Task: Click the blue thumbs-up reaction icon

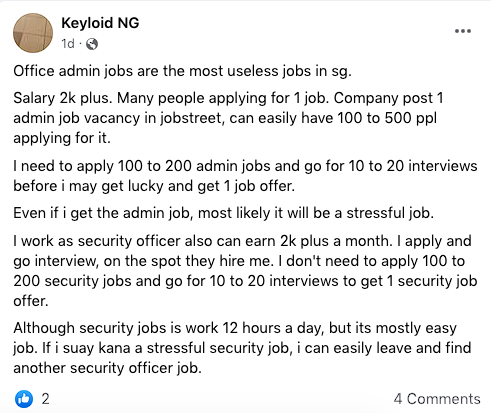Action: click(x=24, y=399)
